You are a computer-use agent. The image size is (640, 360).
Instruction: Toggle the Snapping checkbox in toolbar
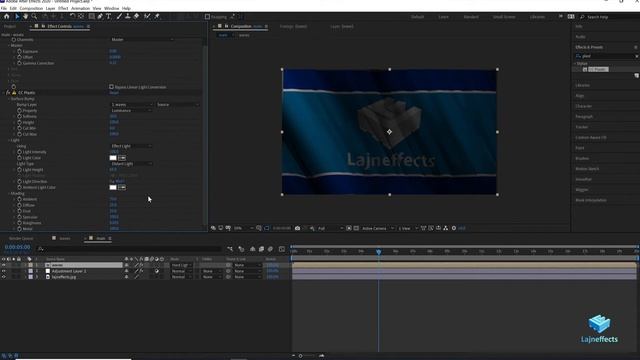[x=207, y=17]
